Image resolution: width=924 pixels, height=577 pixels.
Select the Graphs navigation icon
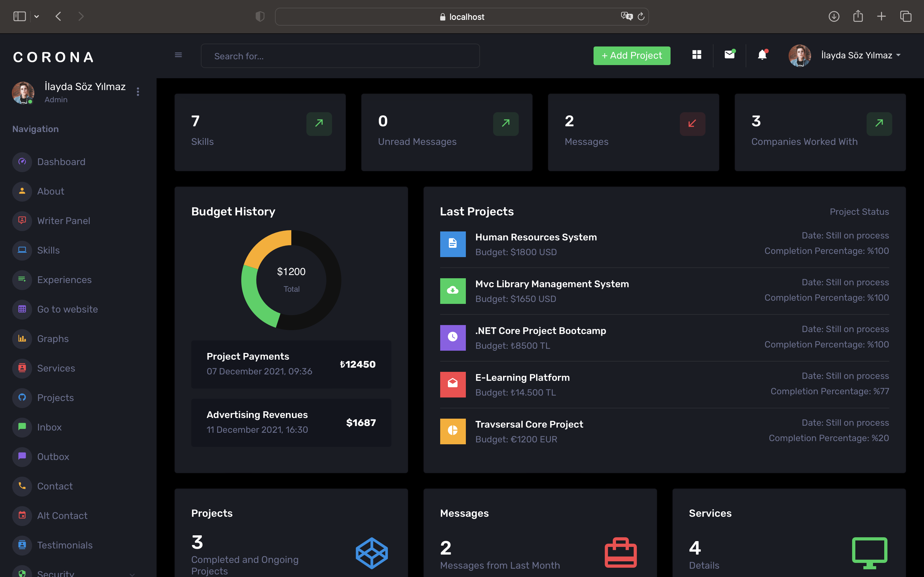(22, 339)
